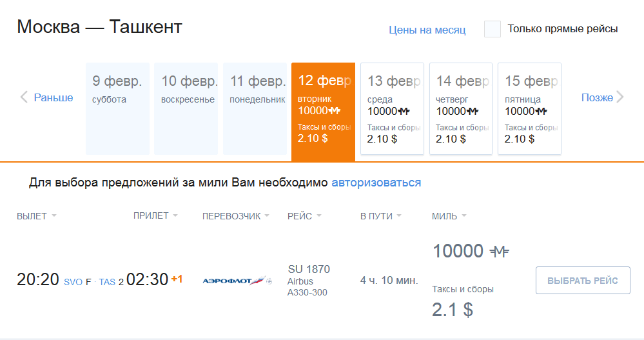Screen dimensions: 644x340
Task: Click the SVO airport code link
Action: pyautogui.click(x=73, y=282)
